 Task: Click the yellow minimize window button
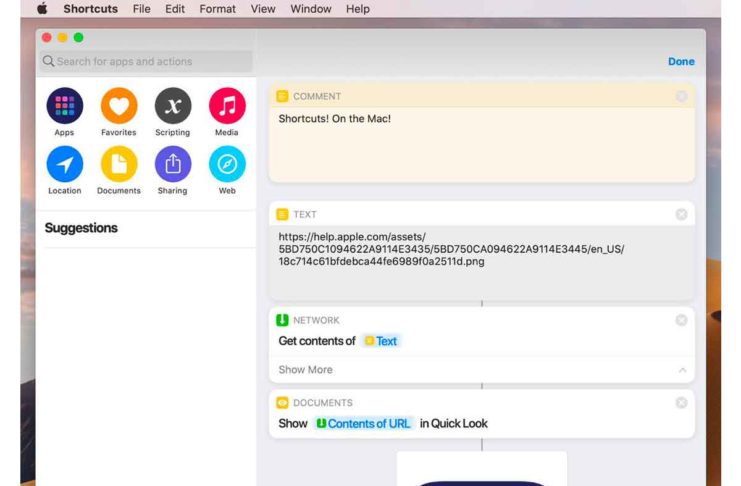[62, 37]
